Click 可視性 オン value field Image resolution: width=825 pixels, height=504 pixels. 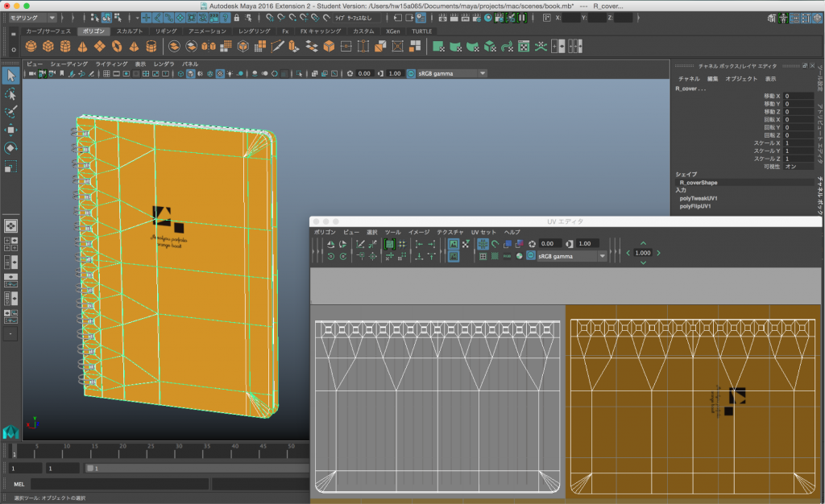click(798, 167)
